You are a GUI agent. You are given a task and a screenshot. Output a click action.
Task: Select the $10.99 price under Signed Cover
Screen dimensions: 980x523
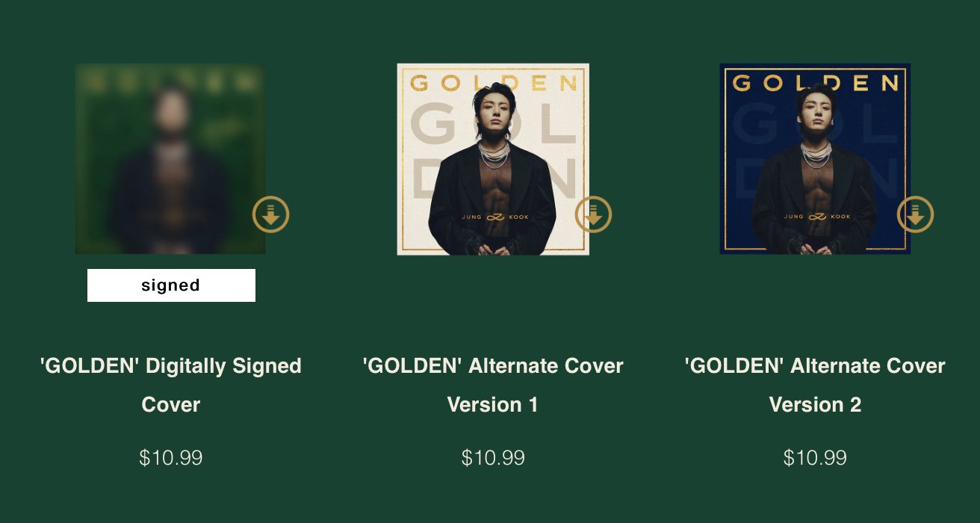[x=171, y=458]
